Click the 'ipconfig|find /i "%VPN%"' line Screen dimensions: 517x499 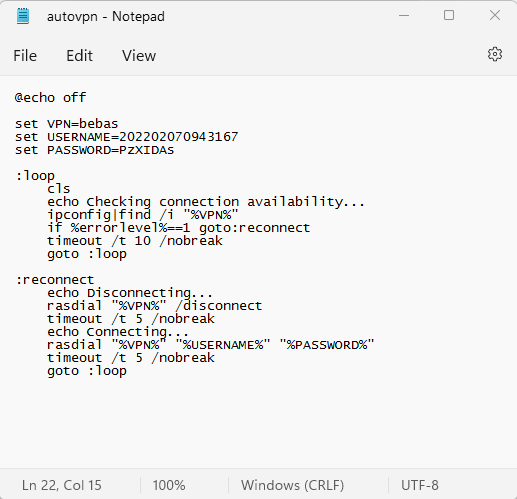(143, 215)
